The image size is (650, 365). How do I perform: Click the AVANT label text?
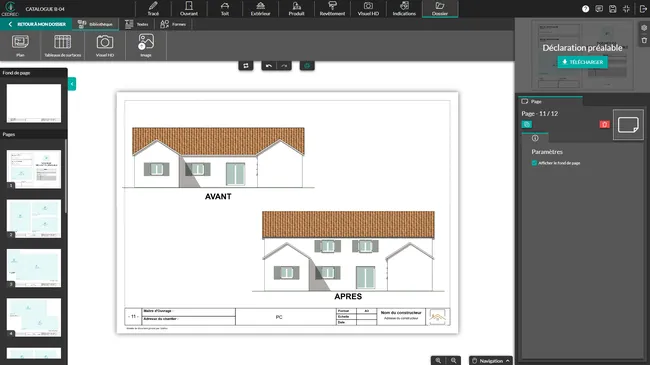point(218,197)
